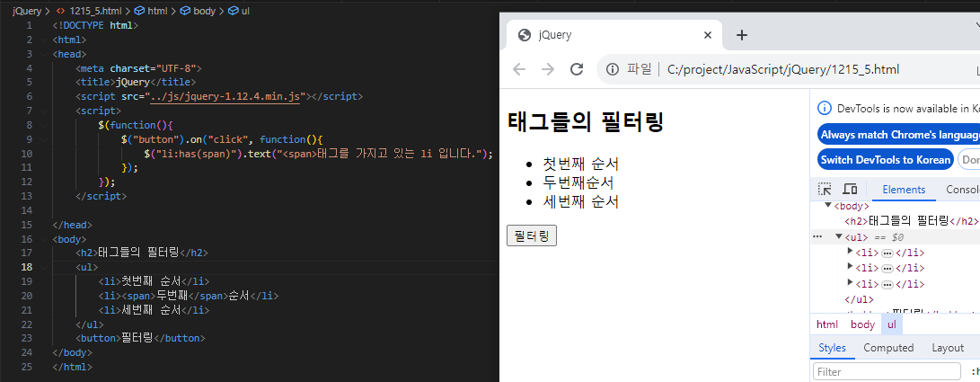This screenshot has width=980, height=382.
Task: Select body symbol in VS Code breadcrumb
Action: [x=198, y=12]
